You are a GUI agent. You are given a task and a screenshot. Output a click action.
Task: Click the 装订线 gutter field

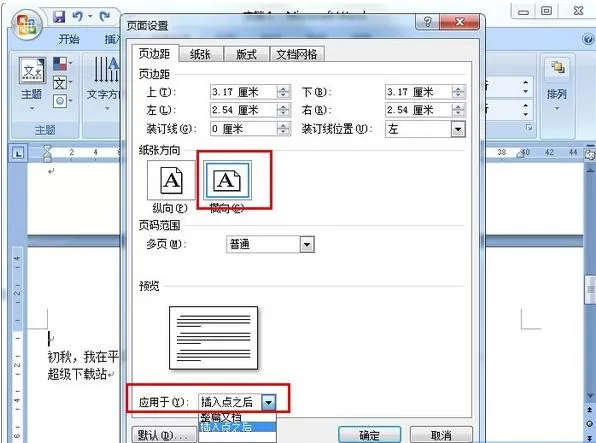pyautogui.click(x=244, y=129)
